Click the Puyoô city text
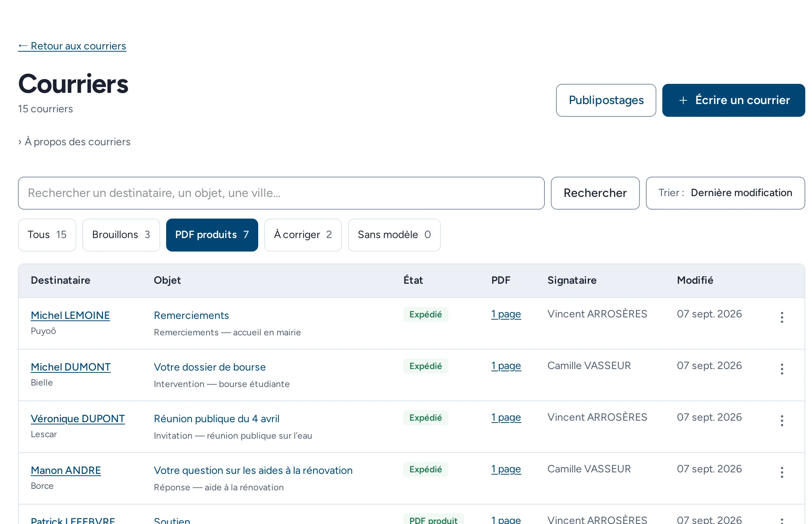Viewport: 812px width, 524px height. 43,331
